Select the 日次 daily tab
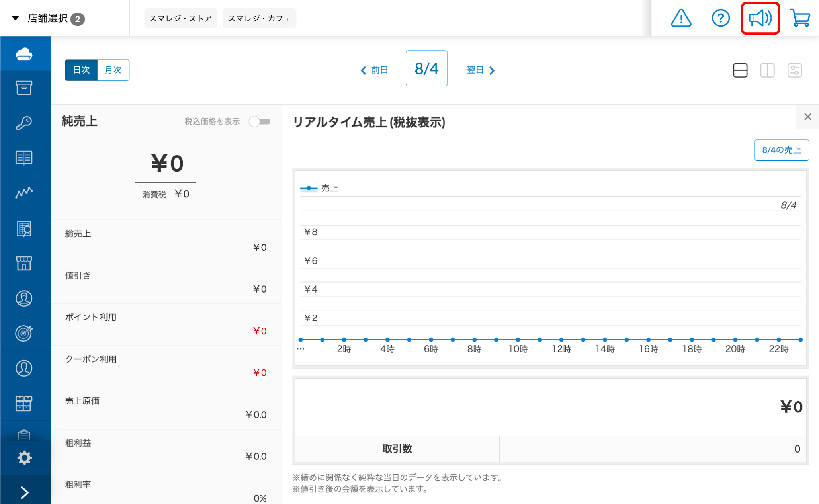 click(81, 70)
